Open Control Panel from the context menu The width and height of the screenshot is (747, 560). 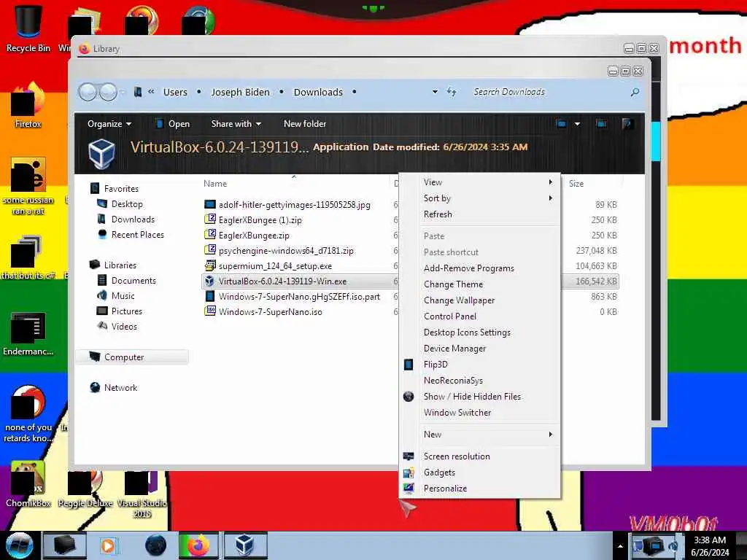[x=479, y=316]
